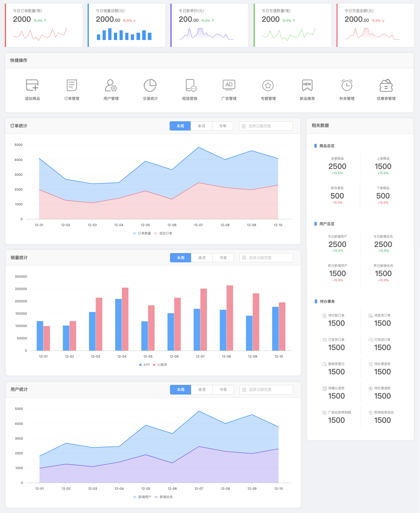
Task: Open the 添加商品 quick action icon
Action: pyautogui.click(x=32, y=85)
